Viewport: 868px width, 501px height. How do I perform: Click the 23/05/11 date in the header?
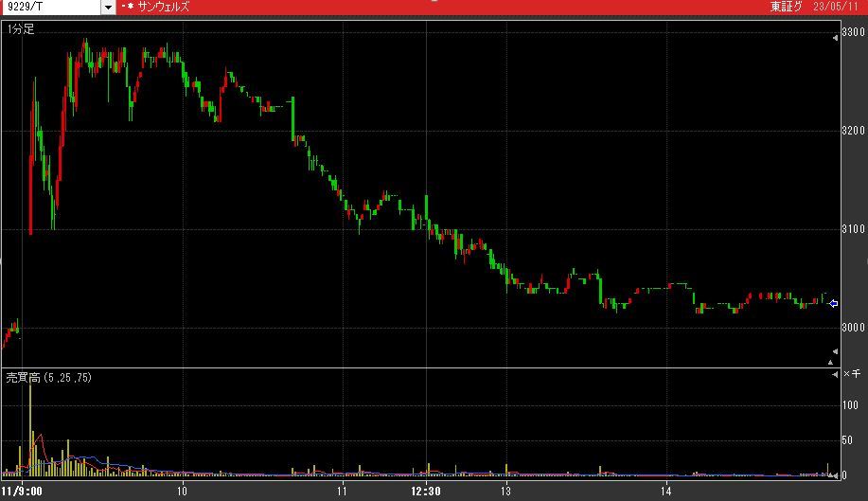[x=839, y=8]
